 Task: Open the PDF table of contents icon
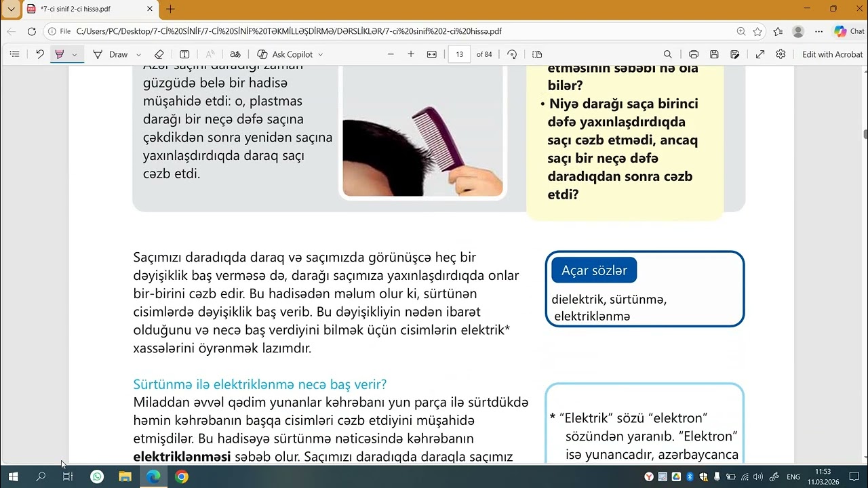point(14,54)
